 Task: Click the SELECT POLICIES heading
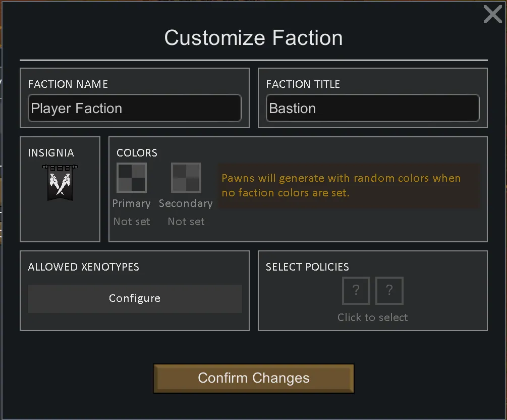[x=307, y=267]
